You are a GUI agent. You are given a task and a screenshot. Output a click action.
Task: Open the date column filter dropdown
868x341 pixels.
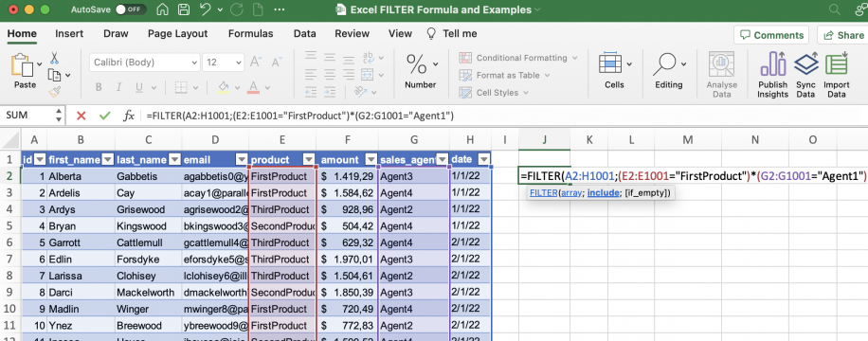click(484, 160)
